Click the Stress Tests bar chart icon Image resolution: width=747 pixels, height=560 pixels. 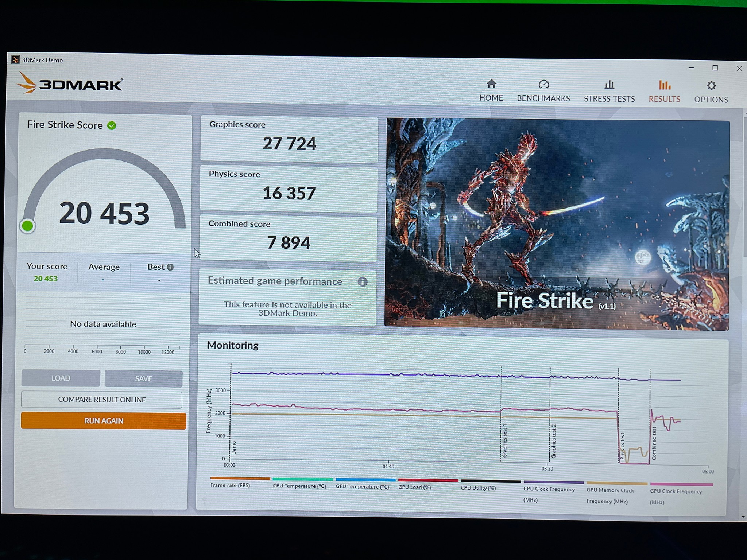609,85
